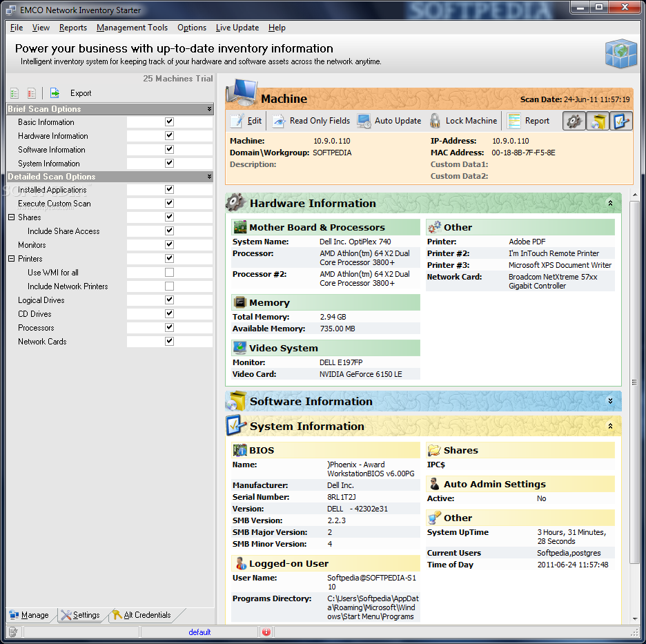Switch to the Alt Credentials tab
Viewport: 646px width, 644px height.
coord(143,615)
